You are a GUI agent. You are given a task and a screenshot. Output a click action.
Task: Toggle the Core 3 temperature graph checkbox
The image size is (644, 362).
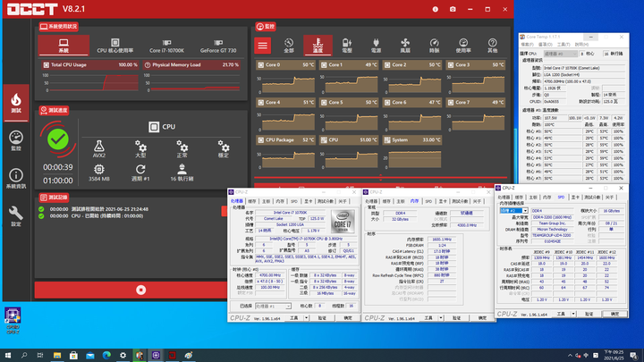pos(451,65)
